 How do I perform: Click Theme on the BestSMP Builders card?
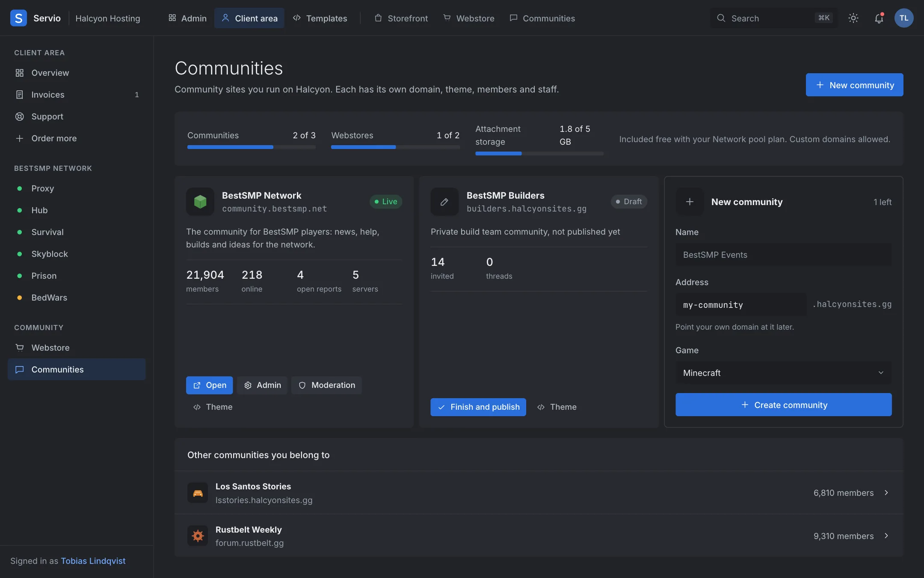point(557,407)
